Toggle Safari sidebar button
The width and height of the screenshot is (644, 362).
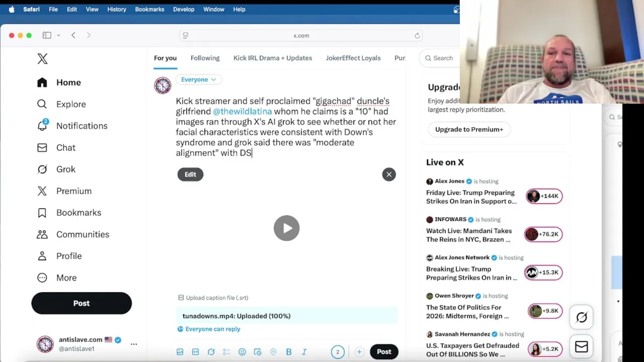point(47,35)
